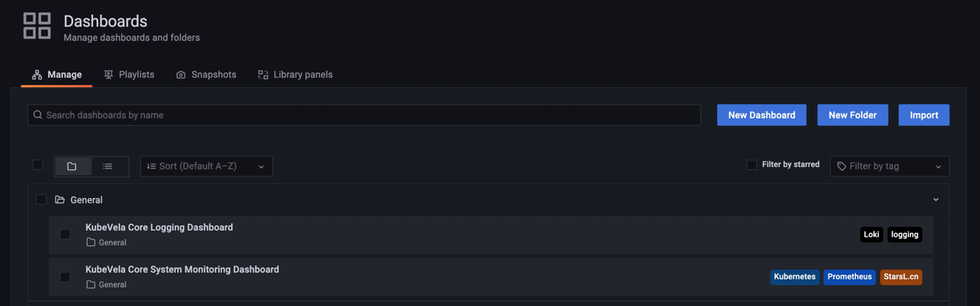Switch to folder view icon

(72, 166)
